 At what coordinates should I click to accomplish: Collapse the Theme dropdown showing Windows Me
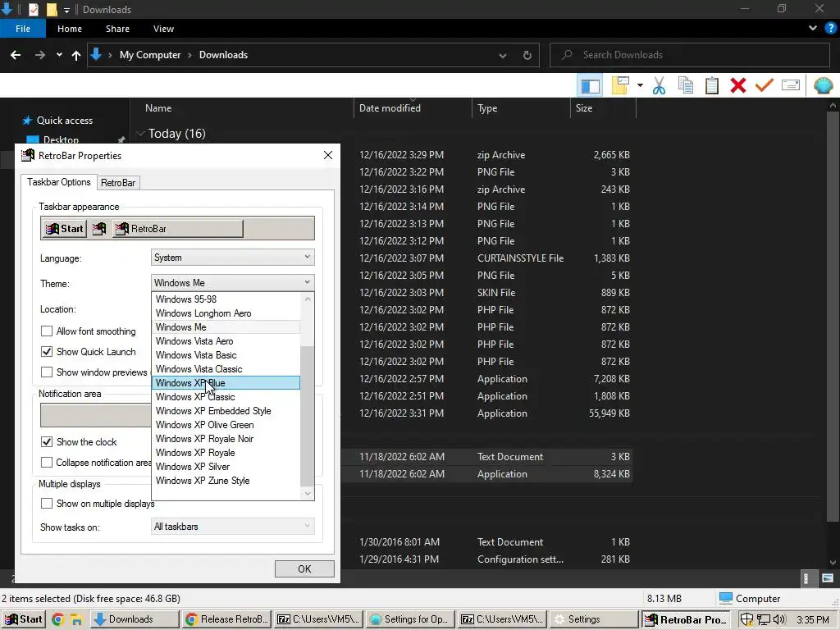click(232, 282)
